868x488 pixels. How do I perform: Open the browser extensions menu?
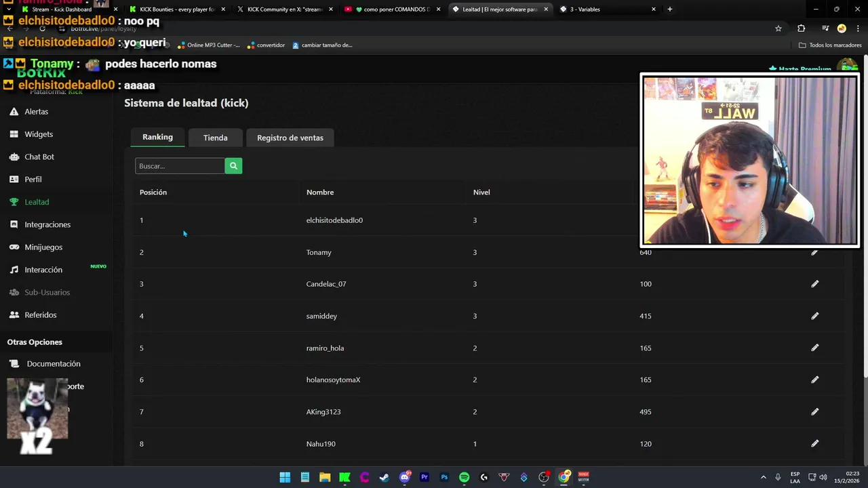(x=802, y=28)
